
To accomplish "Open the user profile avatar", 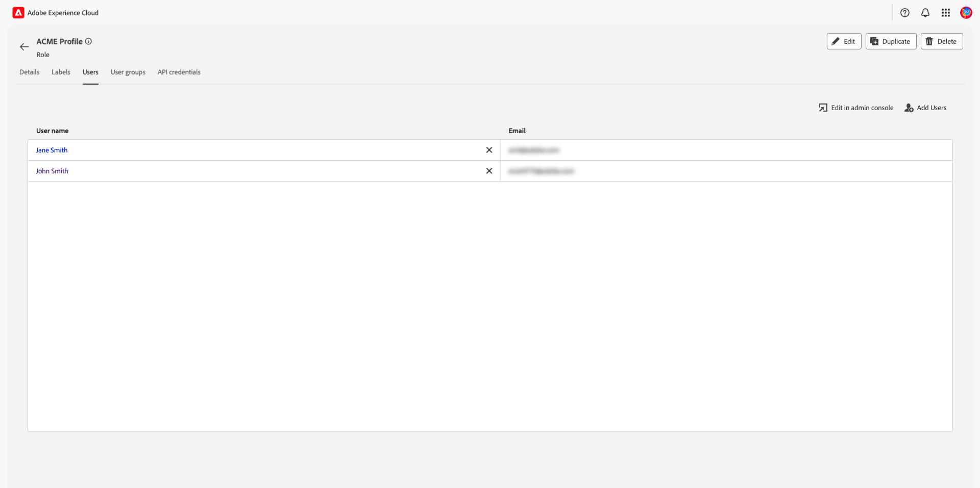I will [x=966, y=13].
